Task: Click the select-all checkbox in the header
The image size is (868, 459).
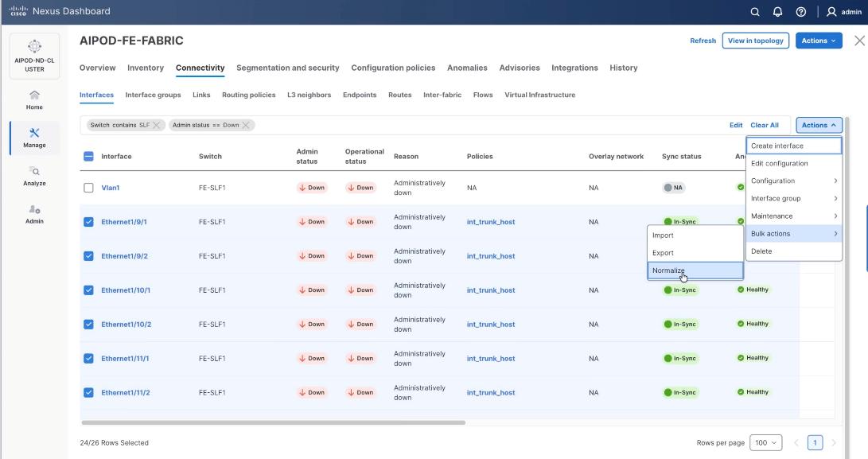Action: (87, 156)
